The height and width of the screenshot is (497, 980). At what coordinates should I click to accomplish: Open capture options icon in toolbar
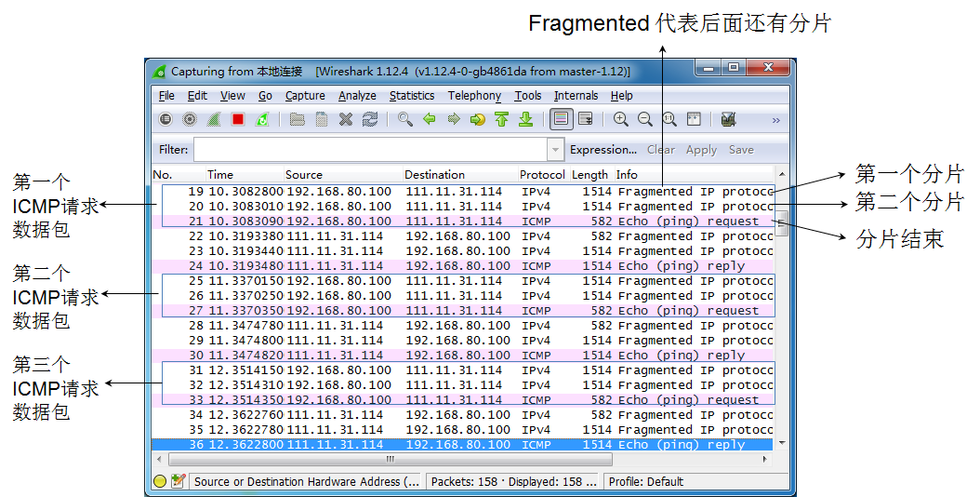(x=190, y=119)
